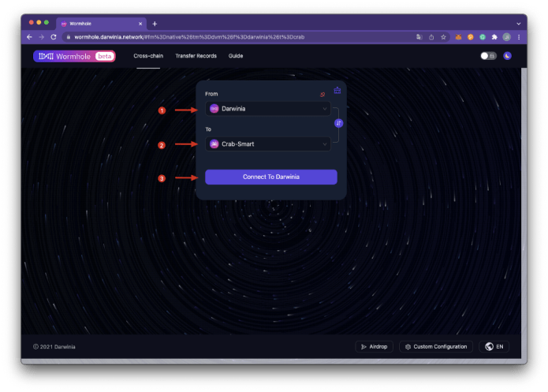The height and width of the screenshot is (392, 548).
Task: Click the © 2021 Darwinia text
Action: point(54,346)
